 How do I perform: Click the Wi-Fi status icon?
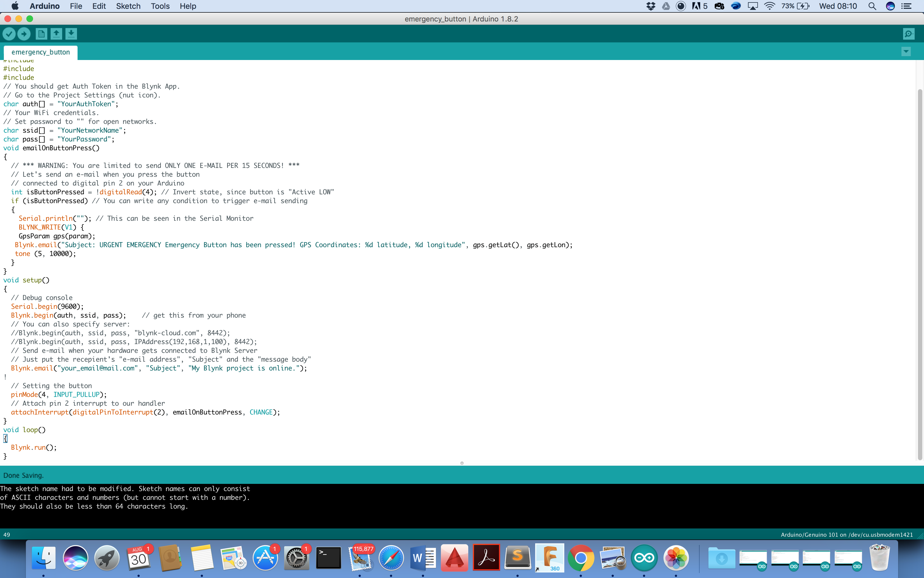coord(769,6)
